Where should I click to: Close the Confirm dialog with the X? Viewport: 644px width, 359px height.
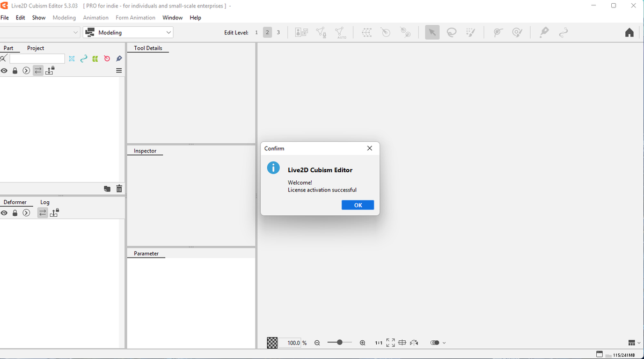[x=369, y=148]
